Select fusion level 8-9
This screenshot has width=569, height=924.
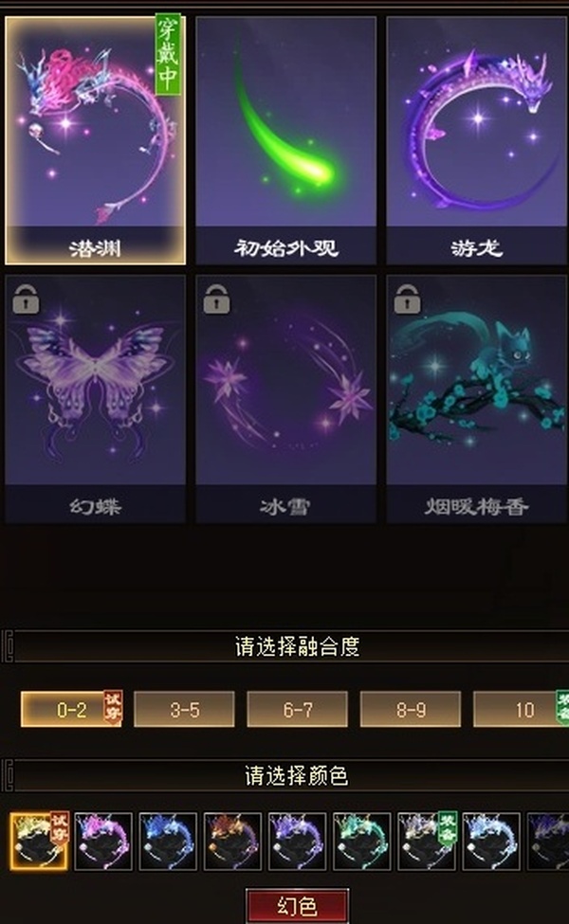tap(411, 710)
